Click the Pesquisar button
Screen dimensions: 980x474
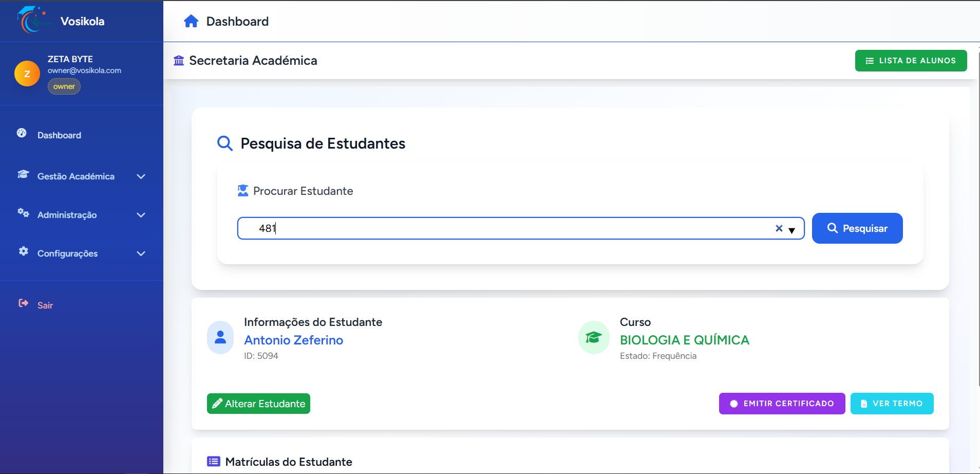coord(857,228)
